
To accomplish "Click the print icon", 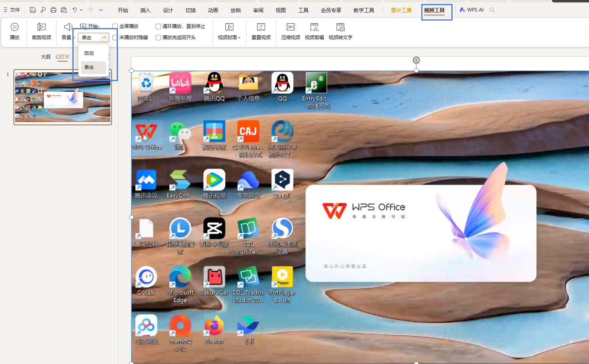I will point(53,10).
